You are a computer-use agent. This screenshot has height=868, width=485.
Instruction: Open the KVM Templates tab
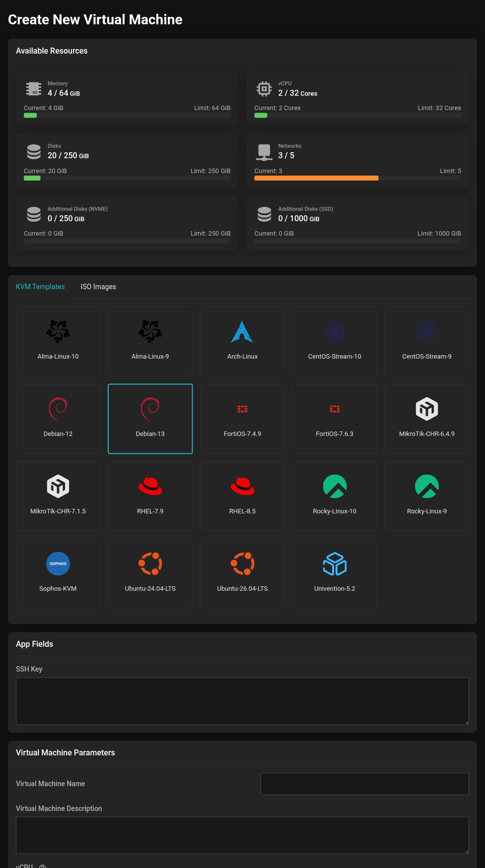40,287
